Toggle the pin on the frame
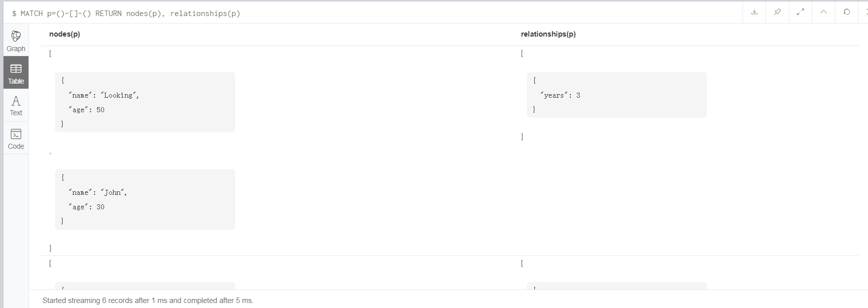Viewport: 868px width, 308px height. pyautogui.click(x=777, y=12)
